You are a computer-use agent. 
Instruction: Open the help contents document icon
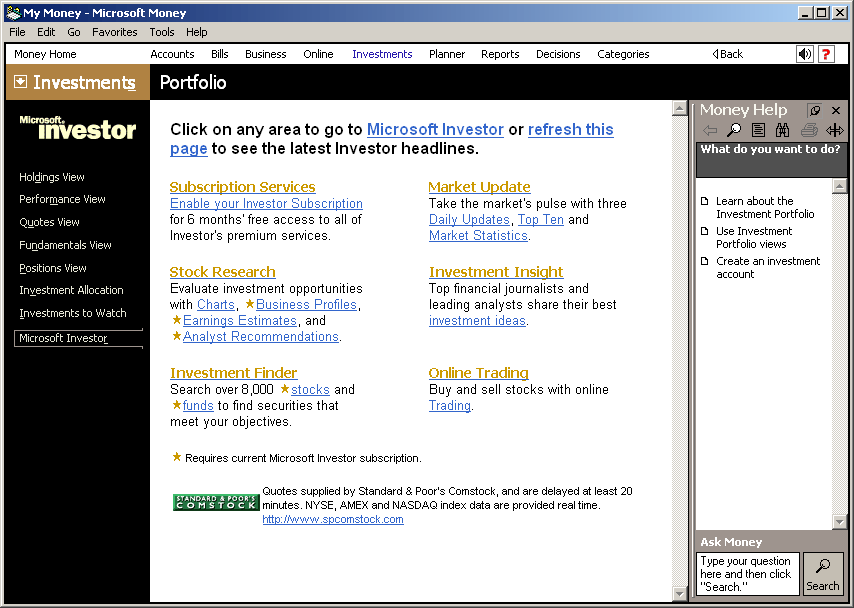pos(758,130)
